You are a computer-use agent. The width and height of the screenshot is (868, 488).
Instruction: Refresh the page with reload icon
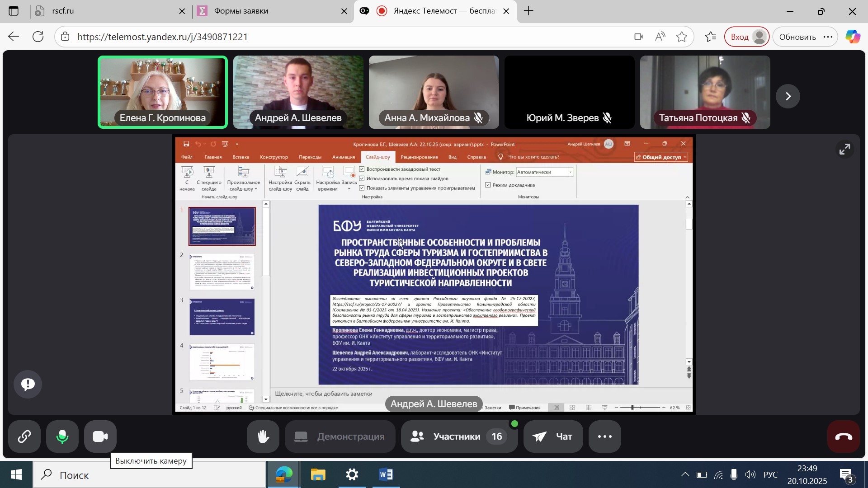point(38,37)
